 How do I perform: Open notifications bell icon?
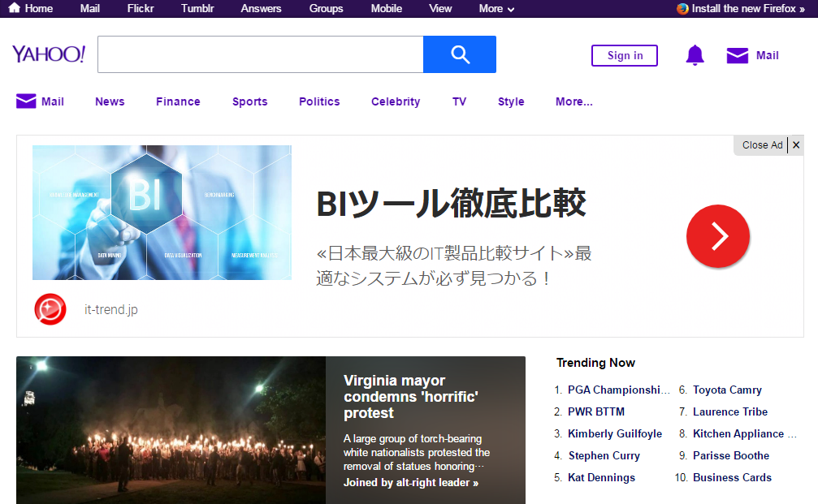[x=695, y=54]
